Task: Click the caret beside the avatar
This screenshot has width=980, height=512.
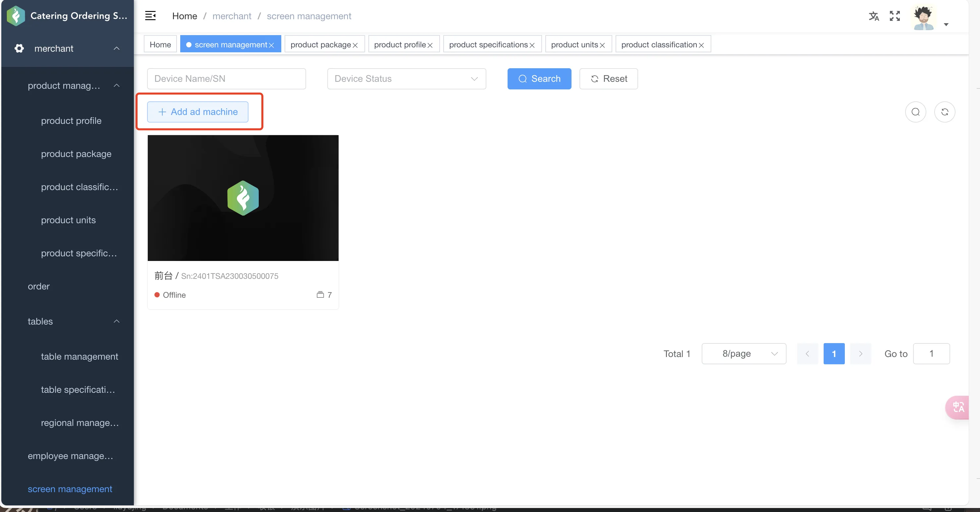Action: (946, 25)
